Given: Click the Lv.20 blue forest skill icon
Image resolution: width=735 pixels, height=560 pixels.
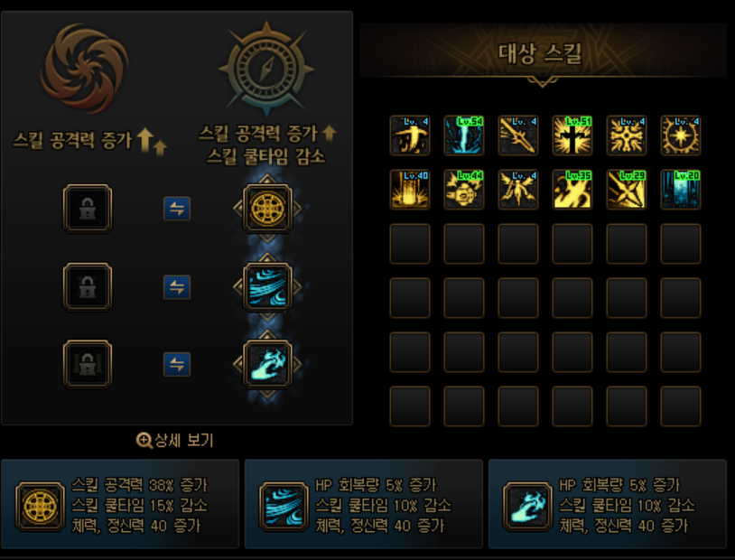Looking at the screenshot, I should [681, 190].
